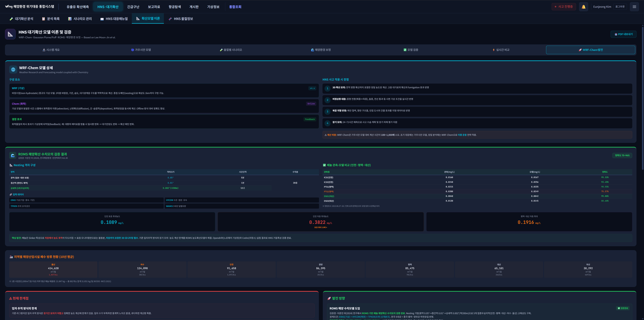Screen dimensions: 644x320
Task: Click the HNS model theory header icon
Action: pos(10,34)
